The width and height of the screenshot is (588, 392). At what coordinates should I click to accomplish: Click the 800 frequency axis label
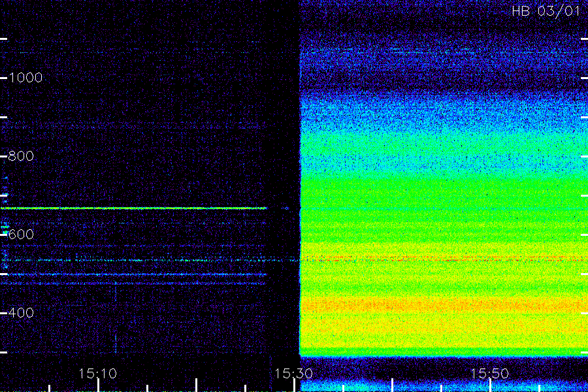(x=21, y=156)
